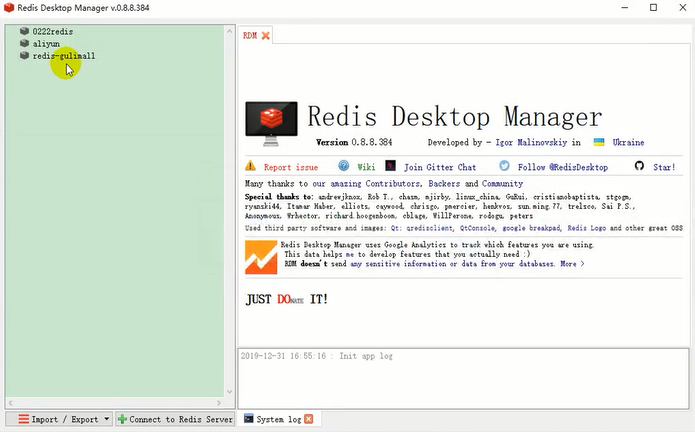Click the Star! link

tap(664, 167)
